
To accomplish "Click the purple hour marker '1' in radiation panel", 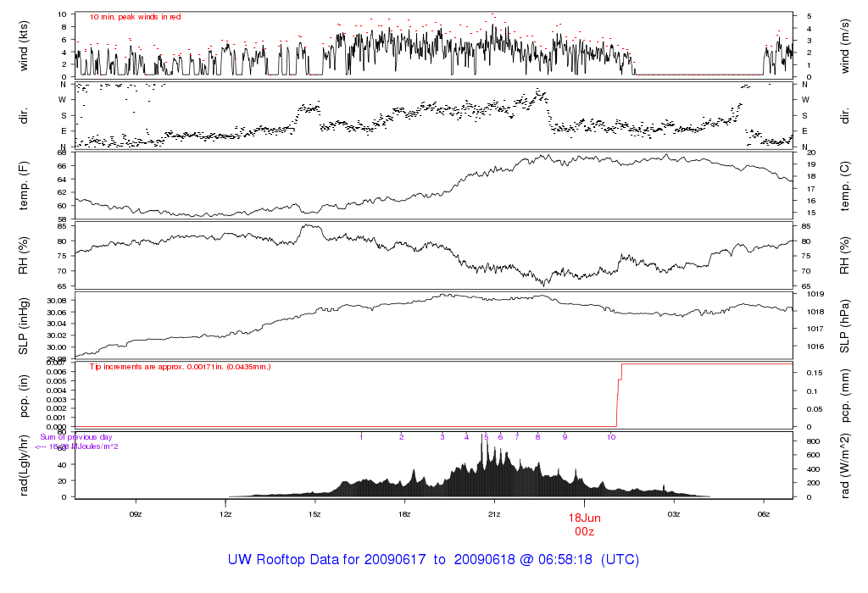I will (361, 437).
